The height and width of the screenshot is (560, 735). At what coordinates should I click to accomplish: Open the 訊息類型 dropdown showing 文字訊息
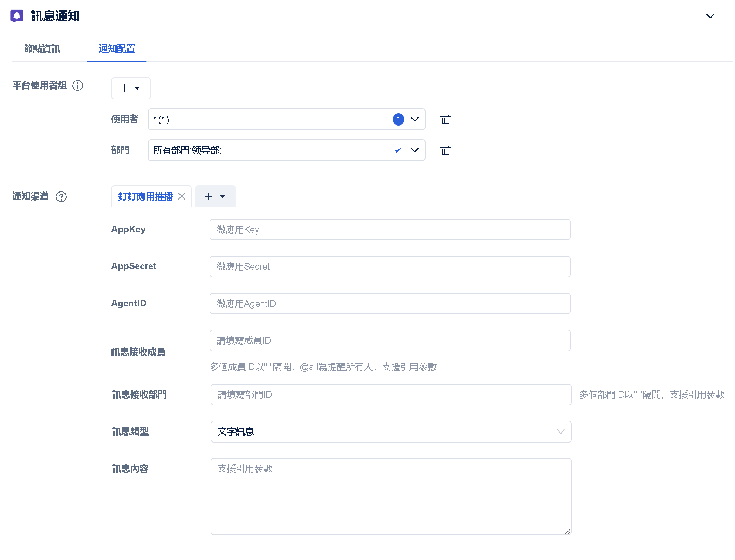click(390, 432)
